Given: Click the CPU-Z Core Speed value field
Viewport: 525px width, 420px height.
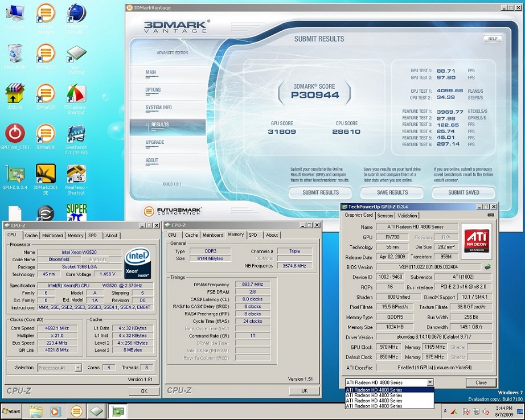Looking at the screenshot, I should pyautogui.click(x=57, y=328).
